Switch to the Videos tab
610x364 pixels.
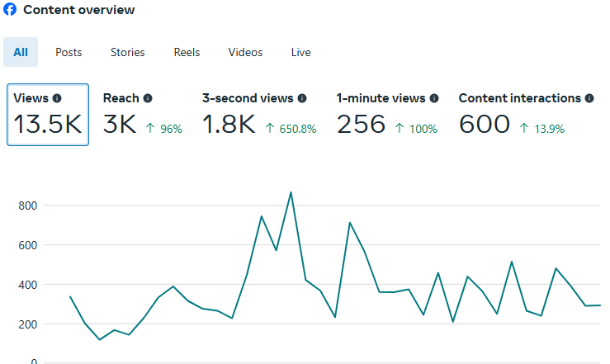click(245, 52)
